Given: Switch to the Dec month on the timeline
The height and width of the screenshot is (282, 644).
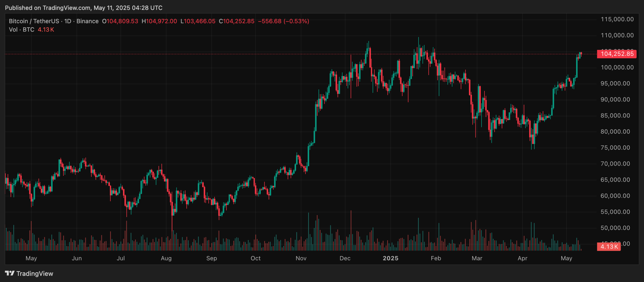Looking at the screenshot, I should click(x=345, y=258).
